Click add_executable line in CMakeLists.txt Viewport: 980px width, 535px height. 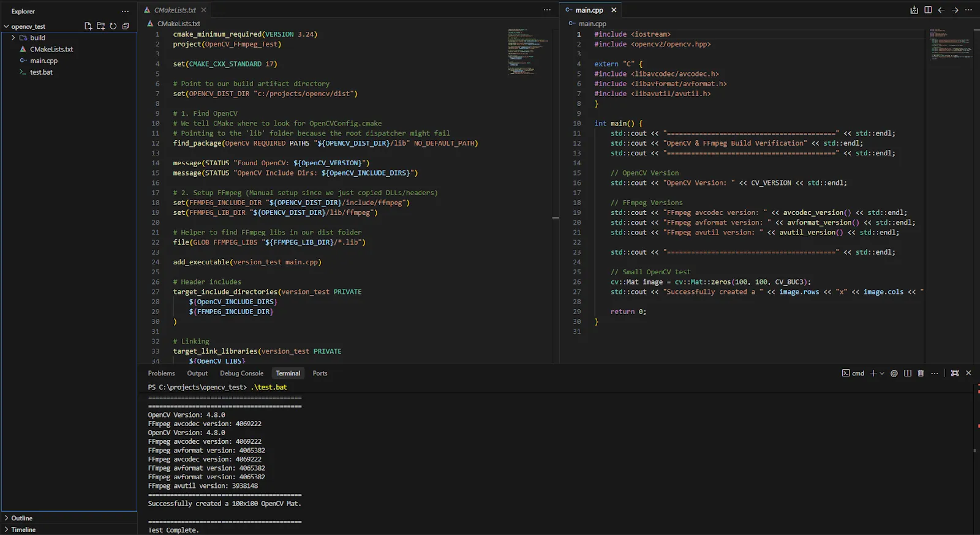click(x=247, y=262)
